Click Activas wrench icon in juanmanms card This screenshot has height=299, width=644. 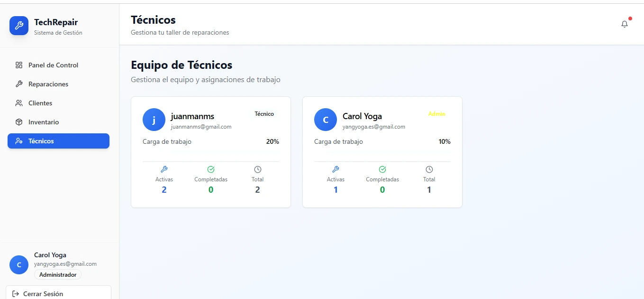click(x=164, y=169)
